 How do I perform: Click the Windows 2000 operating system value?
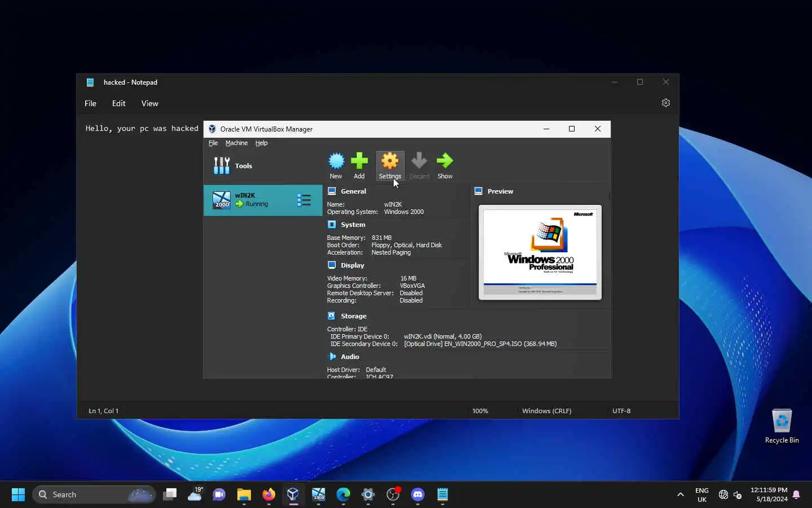(x=404, y=212)
